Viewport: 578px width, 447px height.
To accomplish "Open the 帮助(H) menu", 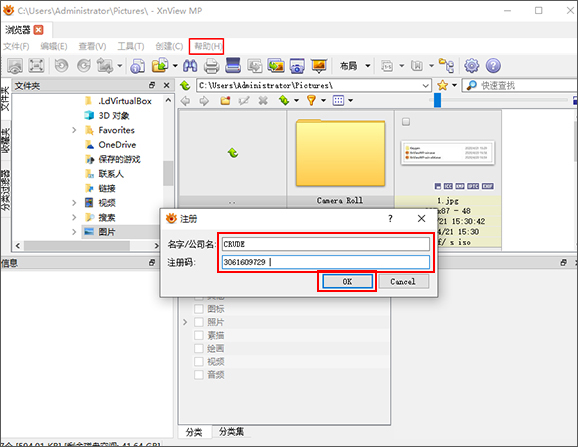I will [x=208, y=46].
